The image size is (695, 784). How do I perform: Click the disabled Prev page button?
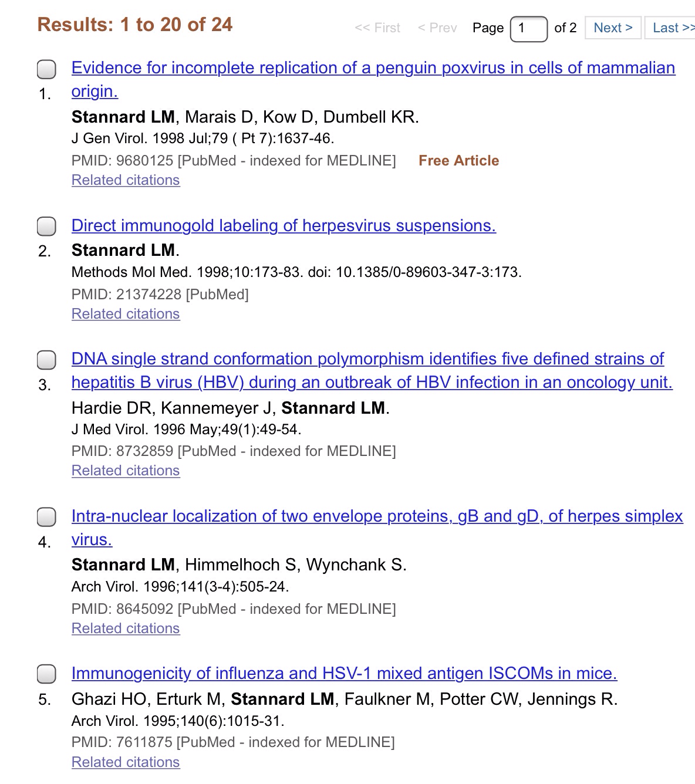437,28
